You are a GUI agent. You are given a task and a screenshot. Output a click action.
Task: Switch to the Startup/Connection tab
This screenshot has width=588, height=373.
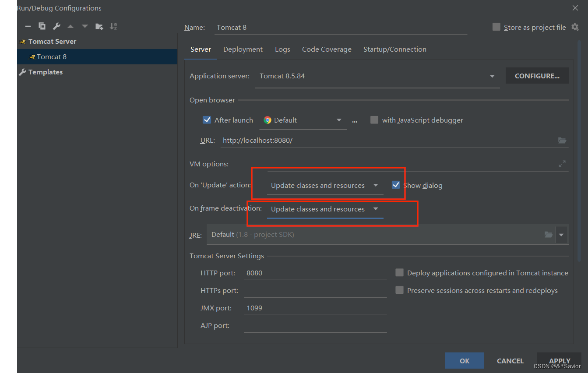pyautogui.click(x=395, y=49)
